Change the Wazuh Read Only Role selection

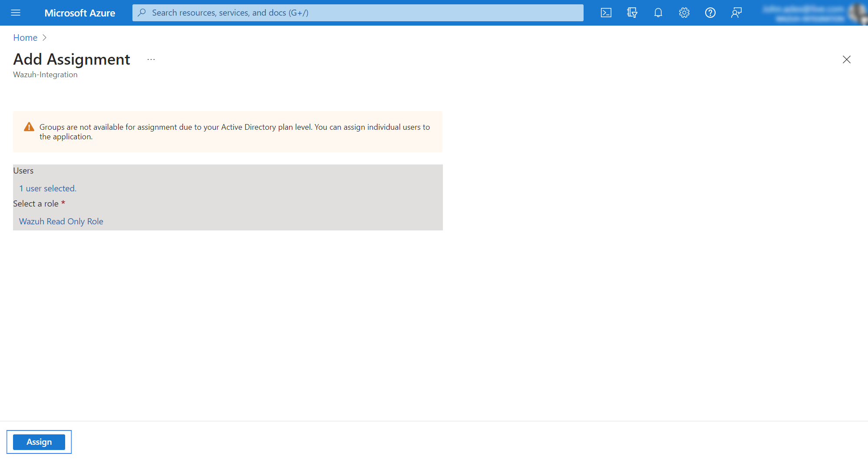(61, 221)
